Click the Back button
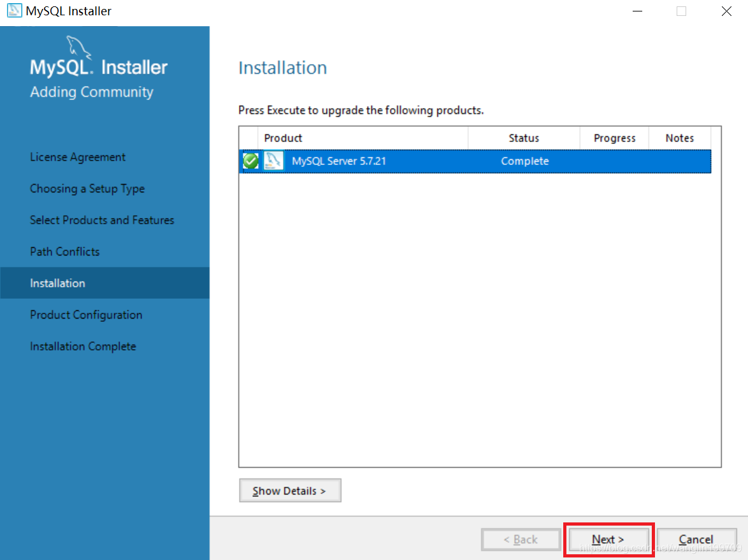748x560 pixels. [x=521, y=539]
